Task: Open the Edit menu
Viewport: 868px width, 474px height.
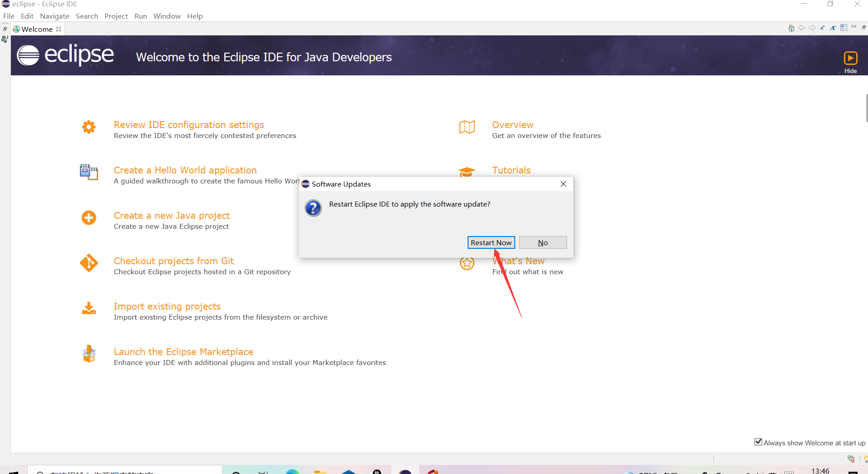Action: click(x=27, y=16)
